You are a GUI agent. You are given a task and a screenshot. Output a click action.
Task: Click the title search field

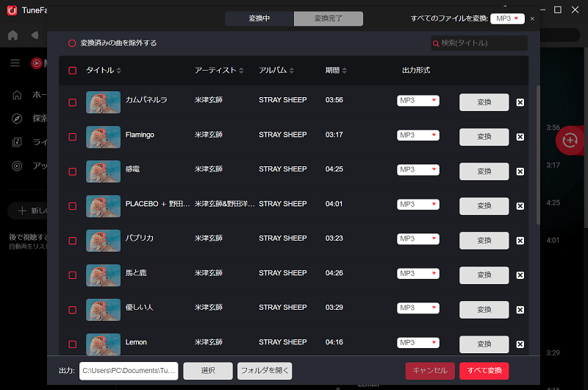[x=479, y=43]
